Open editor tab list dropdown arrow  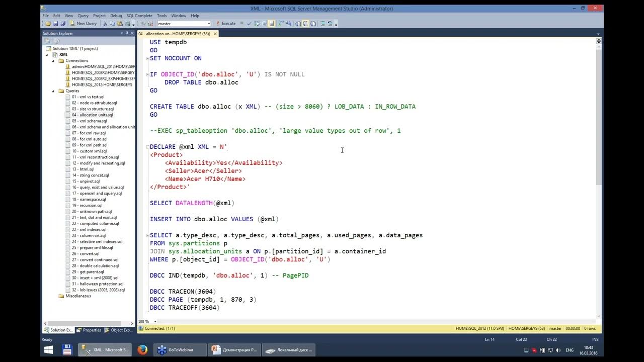click(598, 34)
